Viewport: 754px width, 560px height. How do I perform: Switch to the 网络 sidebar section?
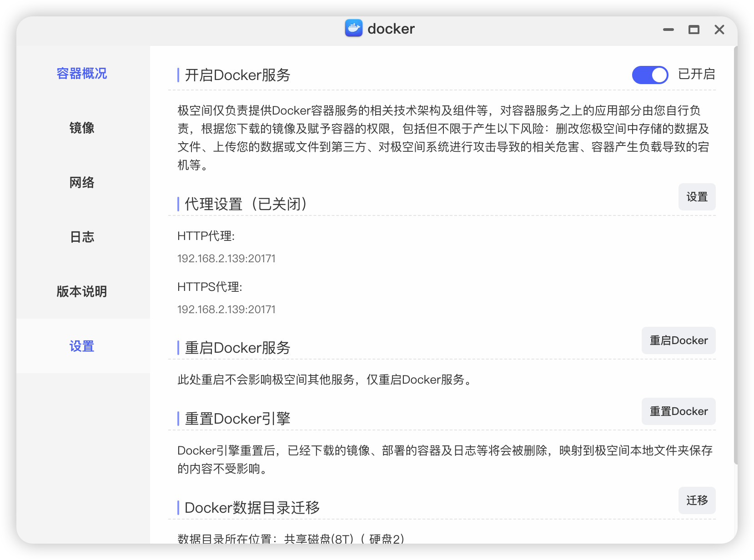[82, 182]
